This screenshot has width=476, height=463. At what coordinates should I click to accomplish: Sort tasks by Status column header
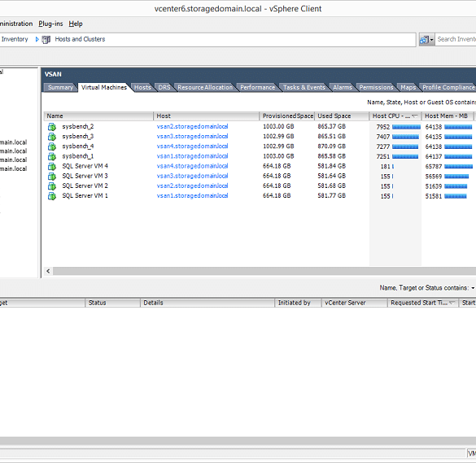112,303
